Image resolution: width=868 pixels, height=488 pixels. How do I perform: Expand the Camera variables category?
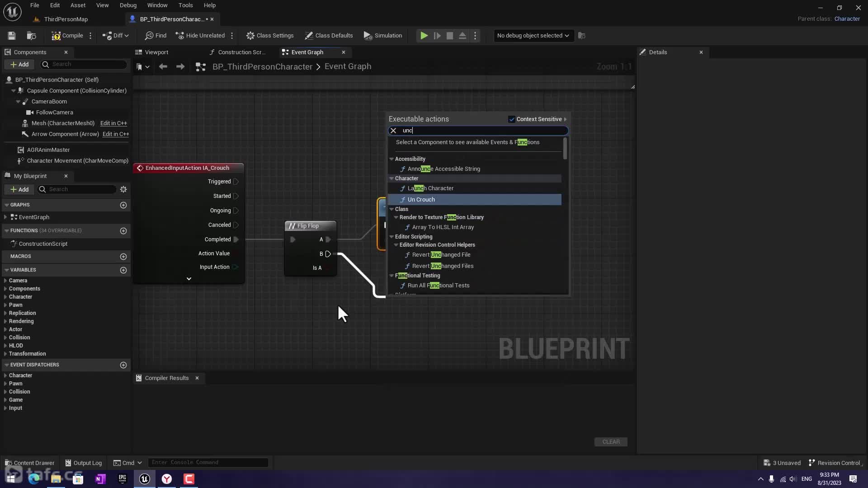(x=5, y=281)
